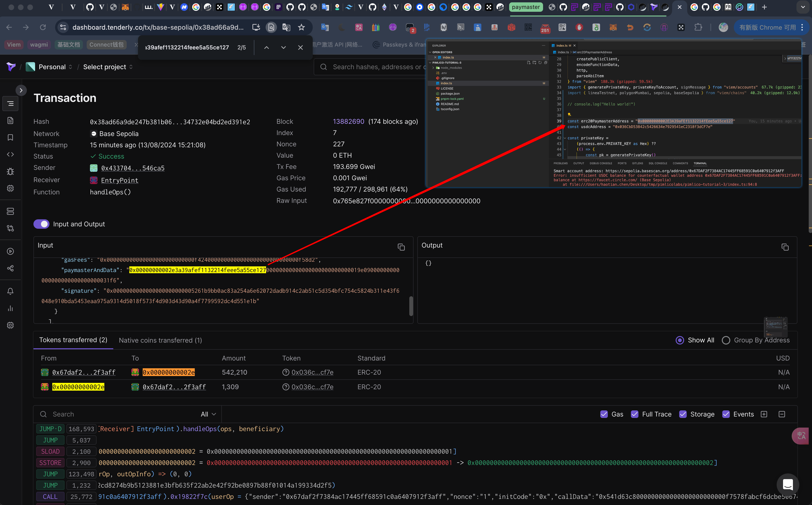Go back with browser back arrow
Screen dimensions: 812x505
[9, 27]
